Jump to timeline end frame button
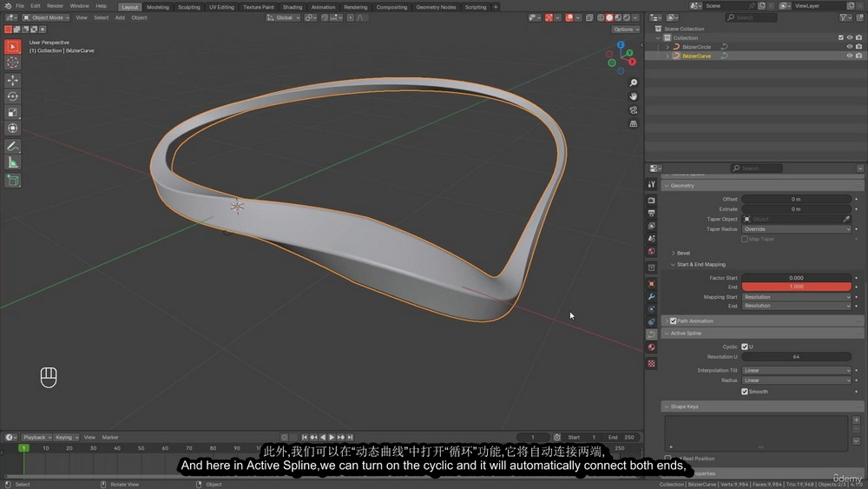 point(350,438)
